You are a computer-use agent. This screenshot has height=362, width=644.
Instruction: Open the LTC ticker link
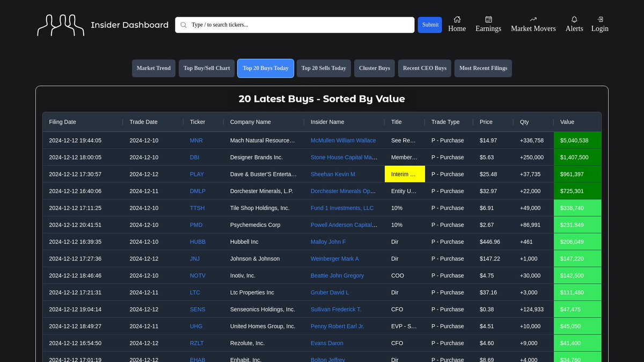point(195,292)
